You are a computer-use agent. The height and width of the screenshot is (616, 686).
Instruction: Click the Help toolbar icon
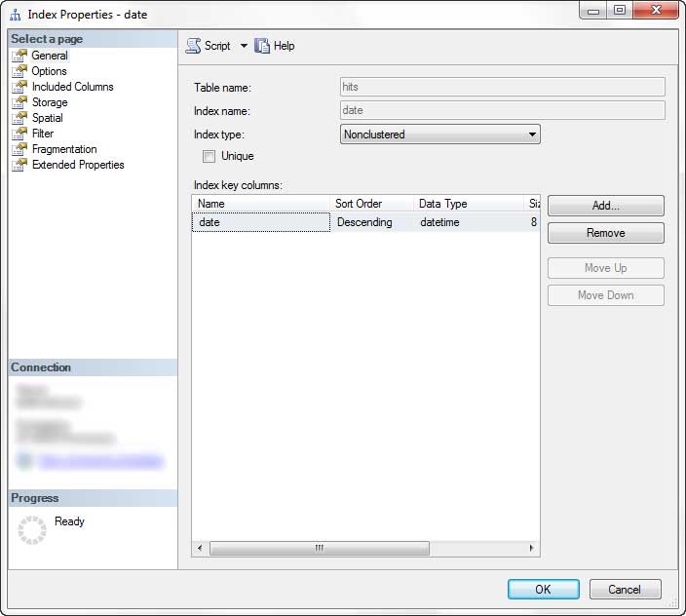click(262, 46)
